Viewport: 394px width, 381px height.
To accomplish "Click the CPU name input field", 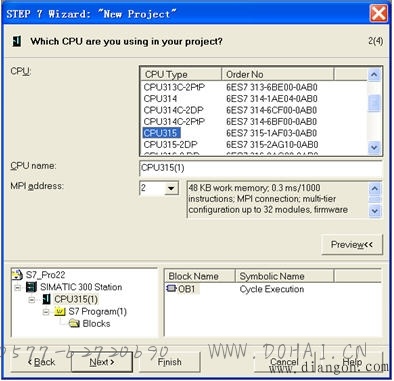I will pyautogui.click(x=261, y=168).
